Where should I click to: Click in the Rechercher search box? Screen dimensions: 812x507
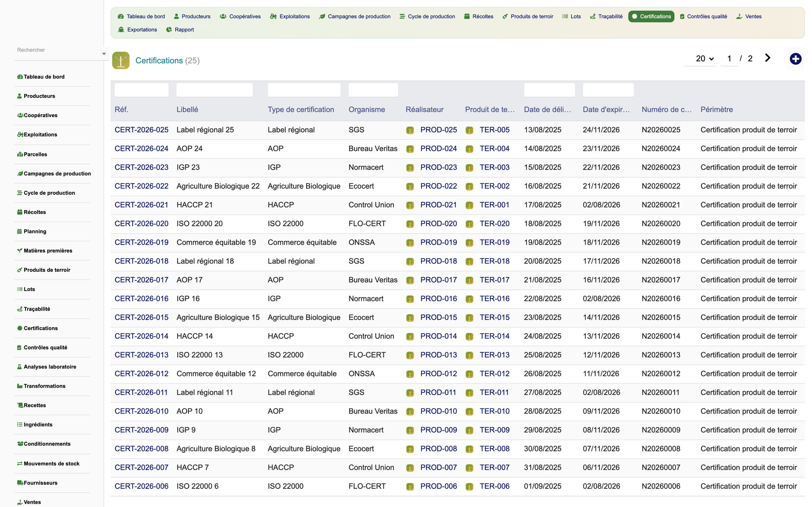coord(58,50)
